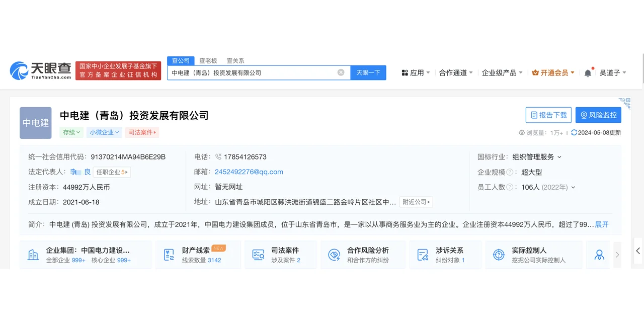Click the 实际控制人 controller target icon
This screenshot has height=322, width=644.
499,254
